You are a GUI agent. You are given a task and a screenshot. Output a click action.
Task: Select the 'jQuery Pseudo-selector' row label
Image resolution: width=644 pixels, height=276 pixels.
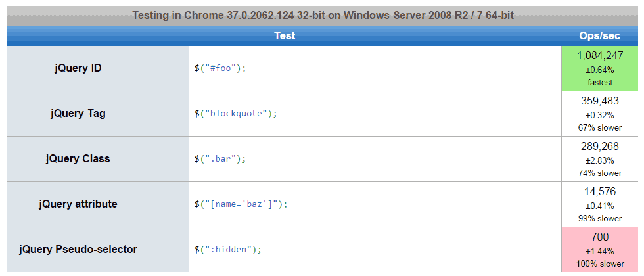pyautogui.click(x=78, y=249)
